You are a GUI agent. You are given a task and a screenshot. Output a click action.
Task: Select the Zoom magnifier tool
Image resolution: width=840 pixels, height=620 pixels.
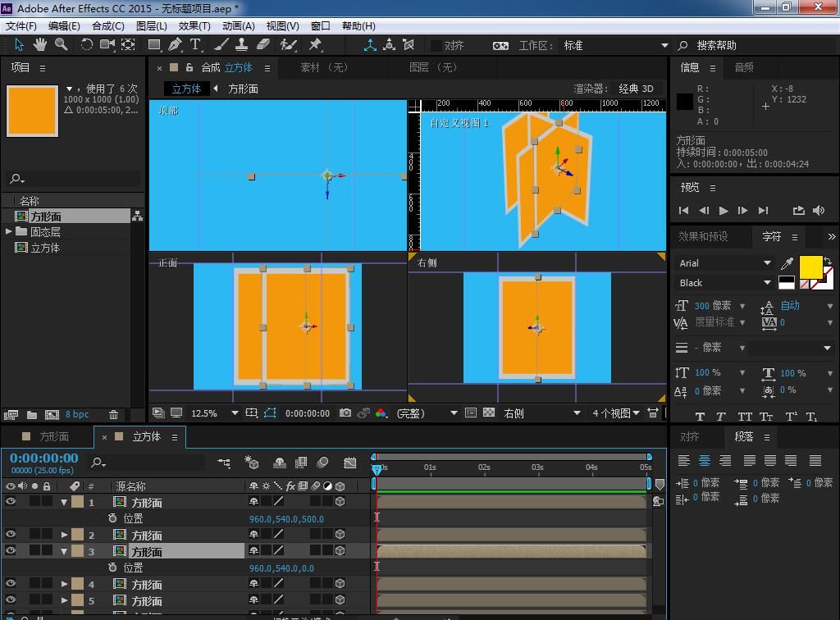coord(61,45)
